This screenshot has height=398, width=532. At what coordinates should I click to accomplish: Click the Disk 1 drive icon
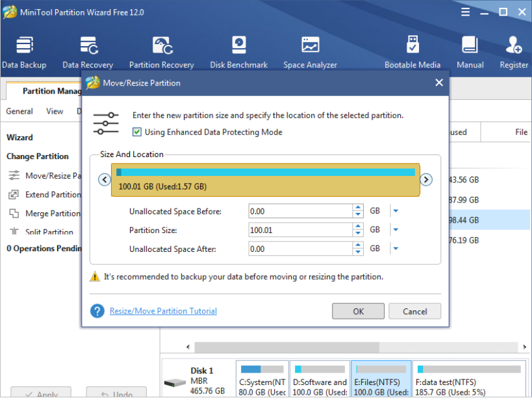pos(175,383)
